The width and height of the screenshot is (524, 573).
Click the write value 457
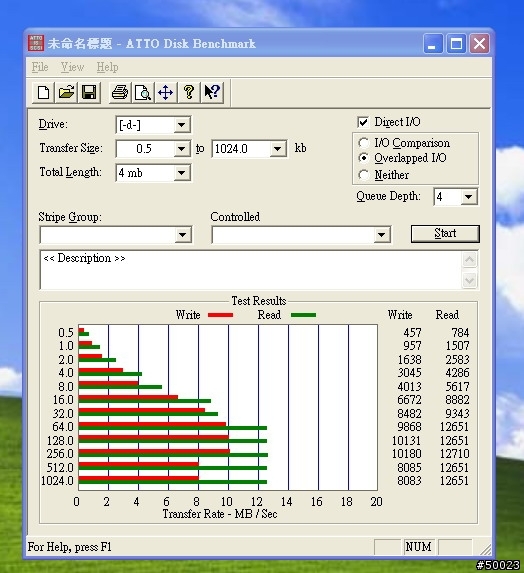412,333
